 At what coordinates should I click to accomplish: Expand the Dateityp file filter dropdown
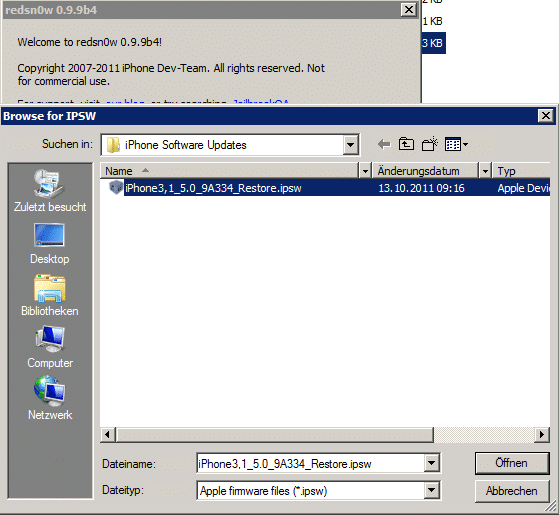pyautogui.click(x=431, y=490)
